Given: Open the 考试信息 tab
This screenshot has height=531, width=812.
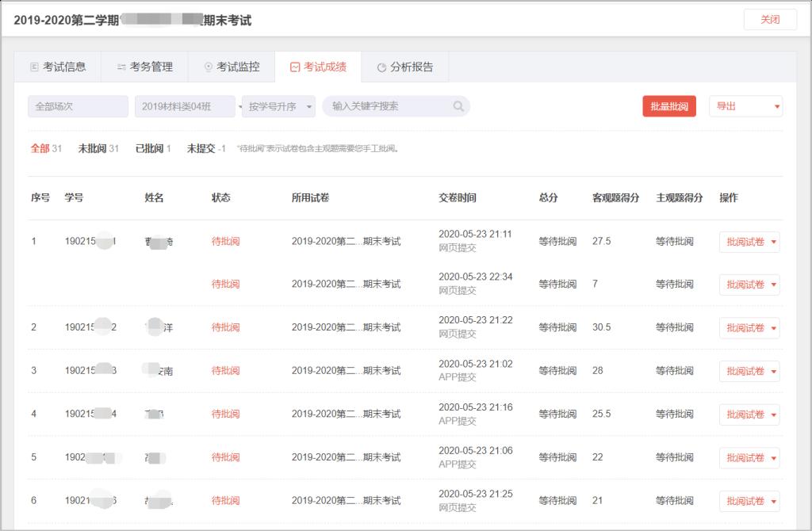Looking at the screenshot, I should (58, 67).
